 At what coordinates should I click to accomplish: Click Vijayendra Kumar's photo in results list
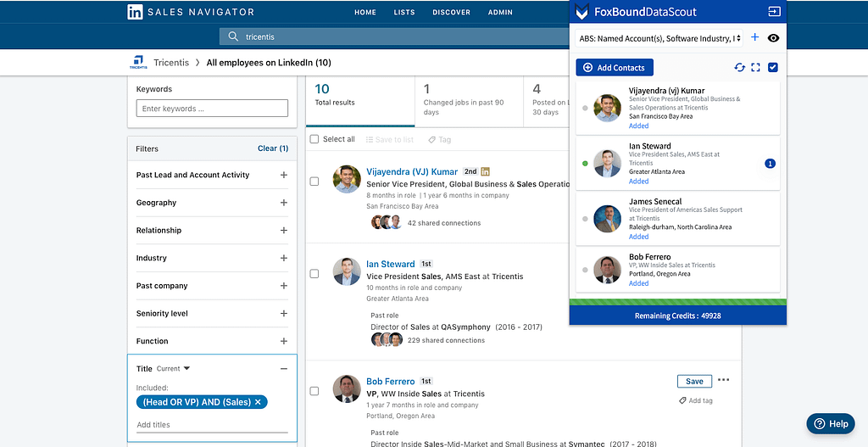pyautogui.click(x=347, y=179)
